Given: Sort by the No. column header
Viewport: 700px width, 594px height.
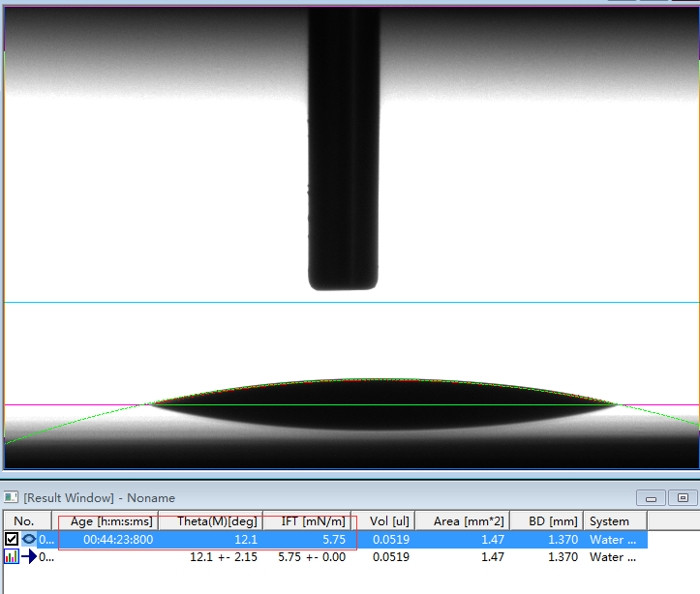Looking at the screenshot, I should [x=27, y=521].
